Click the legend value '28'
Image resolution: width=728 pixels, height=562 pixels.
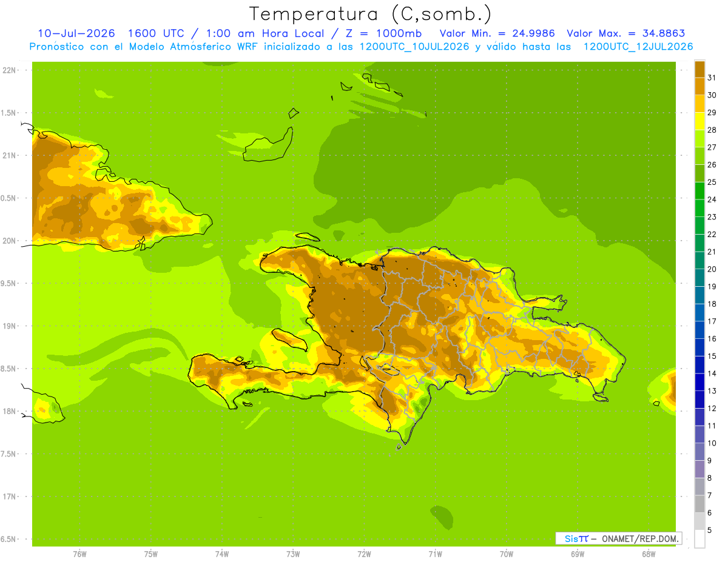tap(712, 130)
